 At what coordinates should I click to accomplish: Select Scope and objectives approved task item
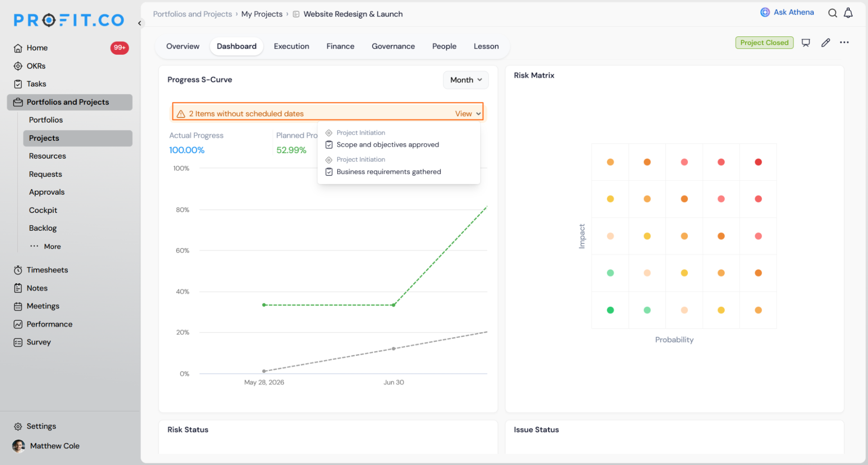pyautogui.click(x=388, y=145)
